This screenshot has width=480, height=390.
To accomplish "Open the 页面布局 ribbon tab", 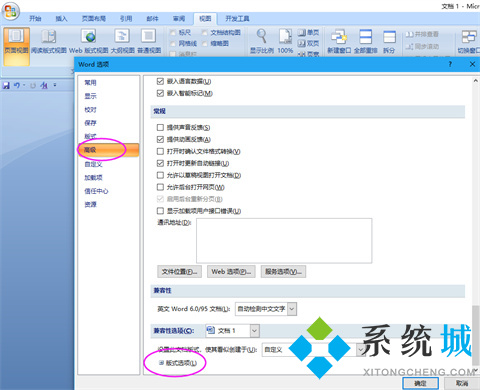I will click(x=94, y=19).
